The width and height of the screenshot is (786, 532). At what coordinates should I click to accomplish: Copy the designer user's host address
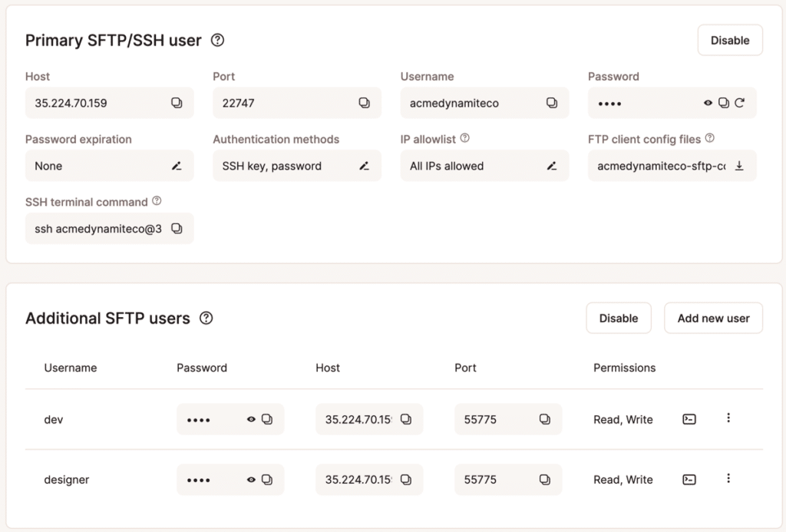pos(406,480)
